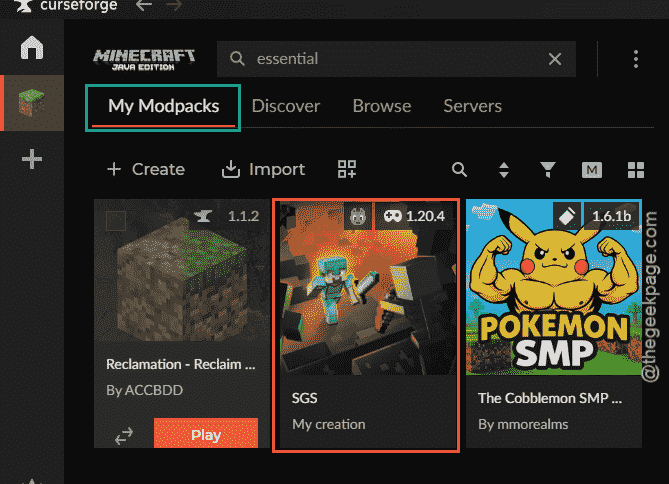This screenshot has width=669, height=484.
Task: Search installed modpacks with toolbar magnifier
Action: [x=459, y=169]
